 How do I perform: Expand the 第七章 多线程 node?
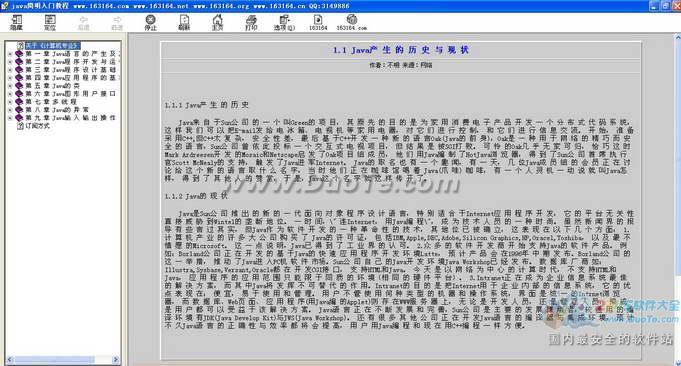(10, 102)
